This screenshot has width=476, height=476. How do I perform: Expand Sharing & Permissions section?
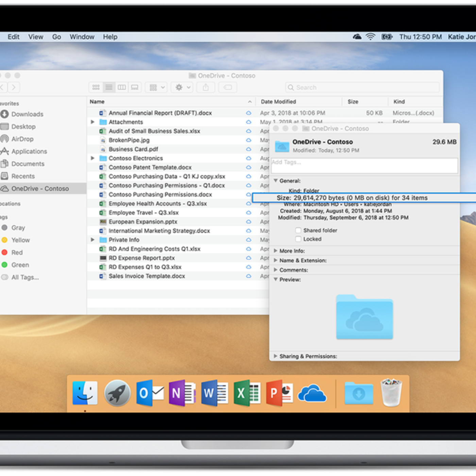pos(276,356)
